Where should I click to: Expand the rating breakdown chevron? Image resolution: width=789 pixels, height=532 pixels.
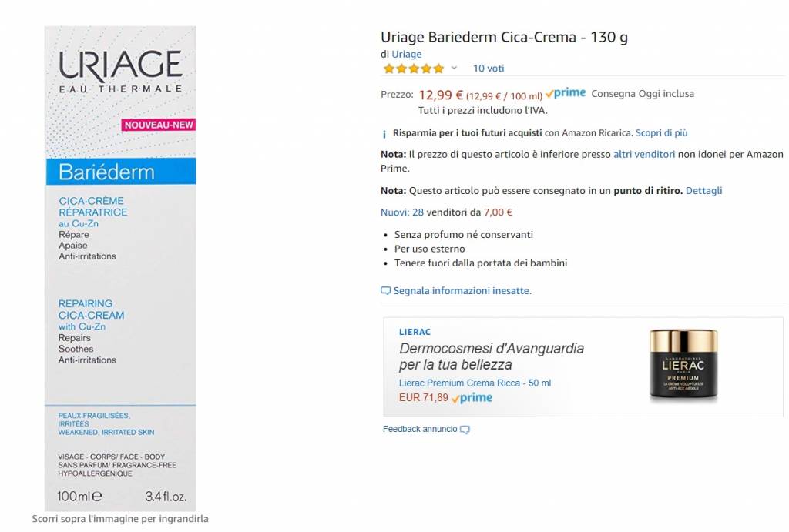click(x=454, y=68)
